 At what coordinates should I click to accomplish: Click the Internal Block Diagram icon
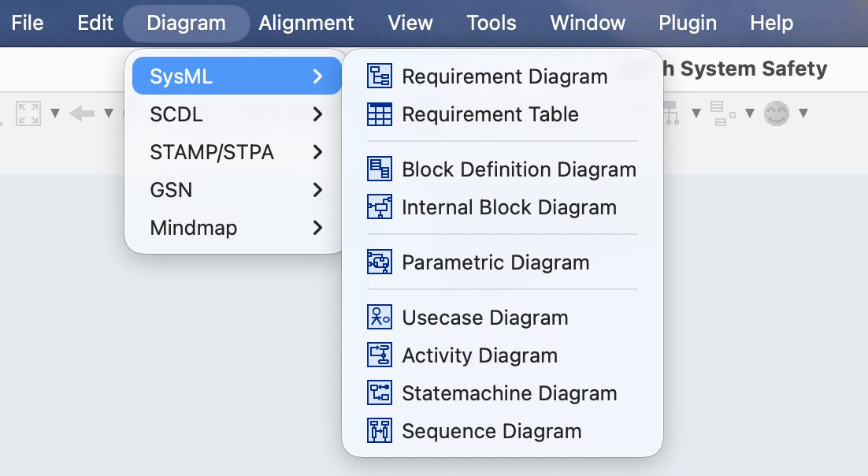click(x=381, y=206)
